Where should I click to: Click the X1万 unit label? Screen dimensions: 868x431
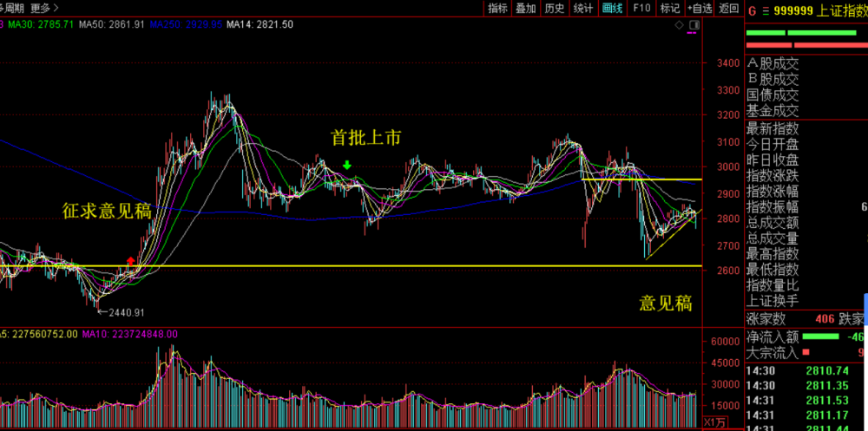coord(716,422)
